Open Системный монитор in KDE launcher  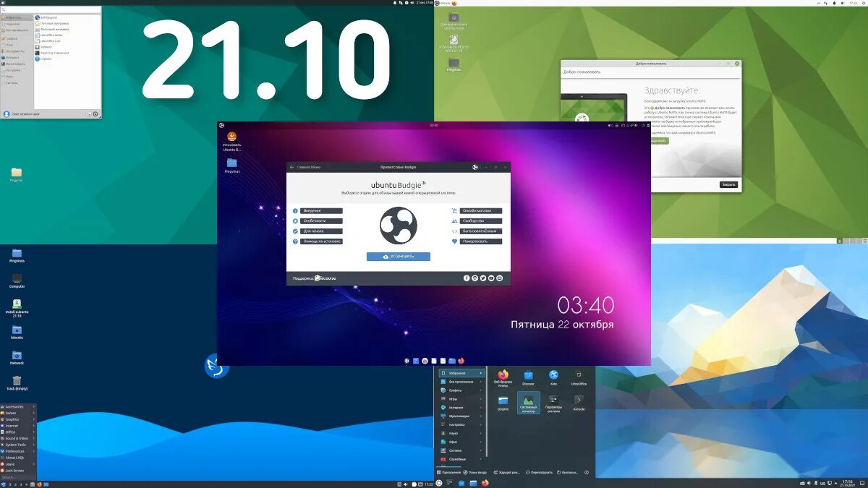[528, 403]
